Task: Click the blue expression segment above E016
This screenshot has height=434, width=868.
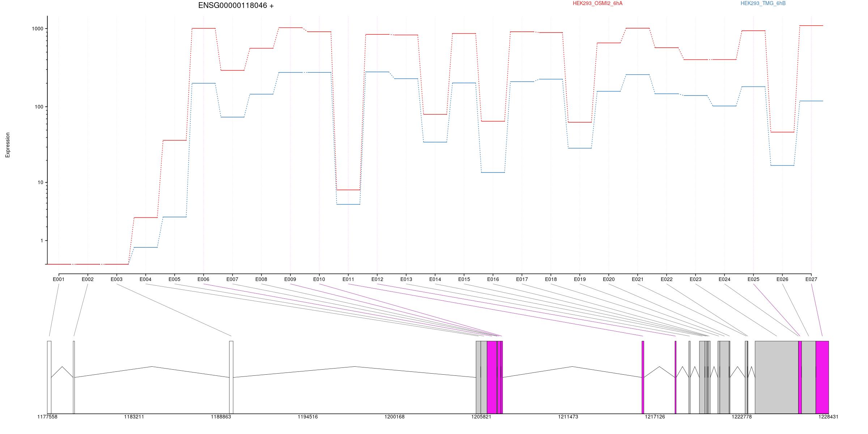Action: 493,173
